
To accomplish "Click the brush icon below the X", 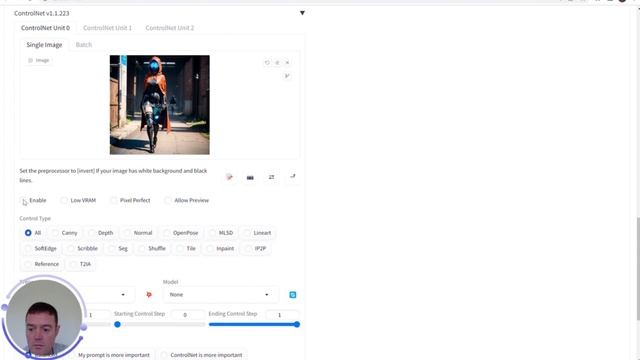I will [x=287, y=76].
